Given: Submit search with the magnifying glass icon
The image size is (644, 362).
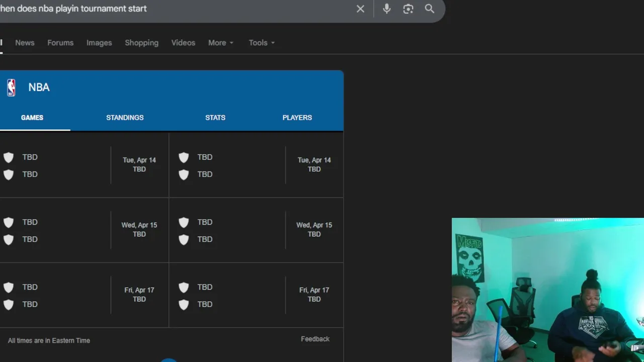Looking at the screenshot, I should (x=430, y=9).
